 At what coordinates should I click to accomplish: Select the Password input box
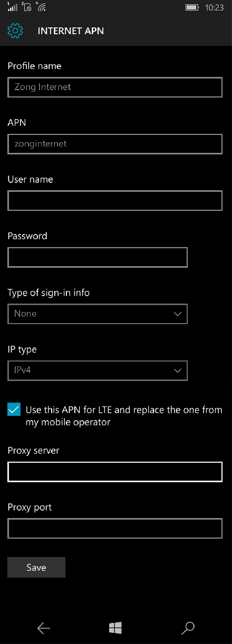click(98, 257)
